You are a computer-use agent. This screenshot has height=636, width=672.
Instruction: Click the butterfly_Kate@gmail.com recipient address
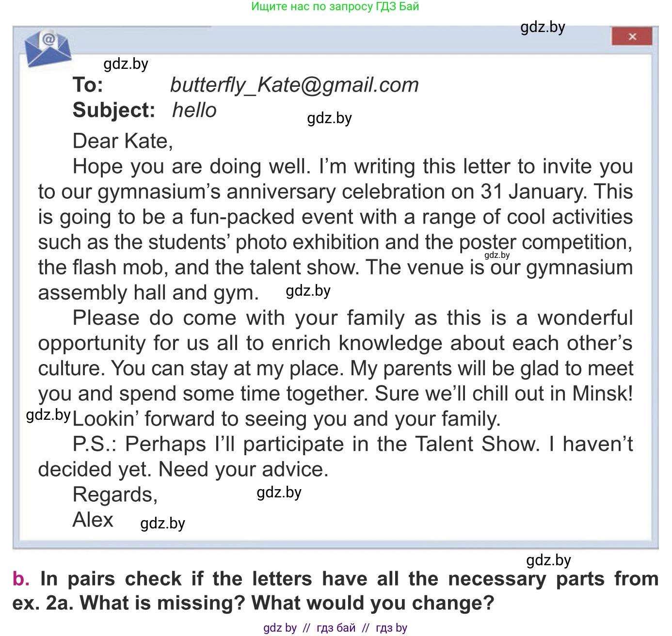(294, 85)
